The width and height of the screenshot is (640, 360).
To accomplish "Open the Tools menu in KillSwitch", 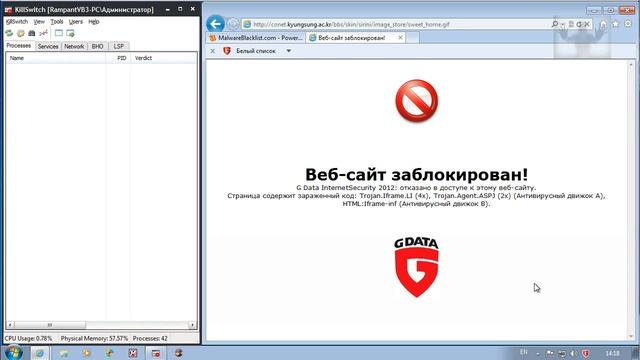I will point(57,22).
